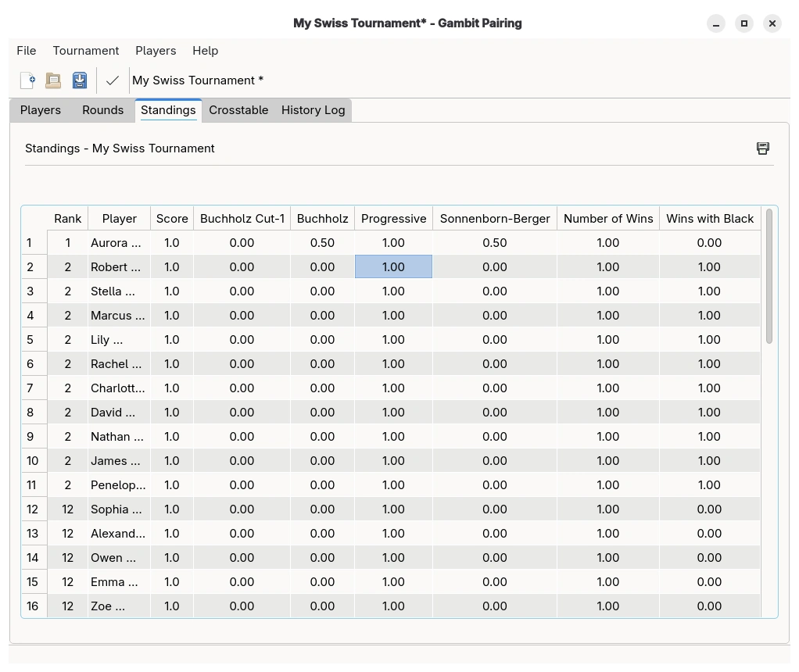Click the player cell 'Zoe ...'

pyautogui.click(x=120, y=606)
